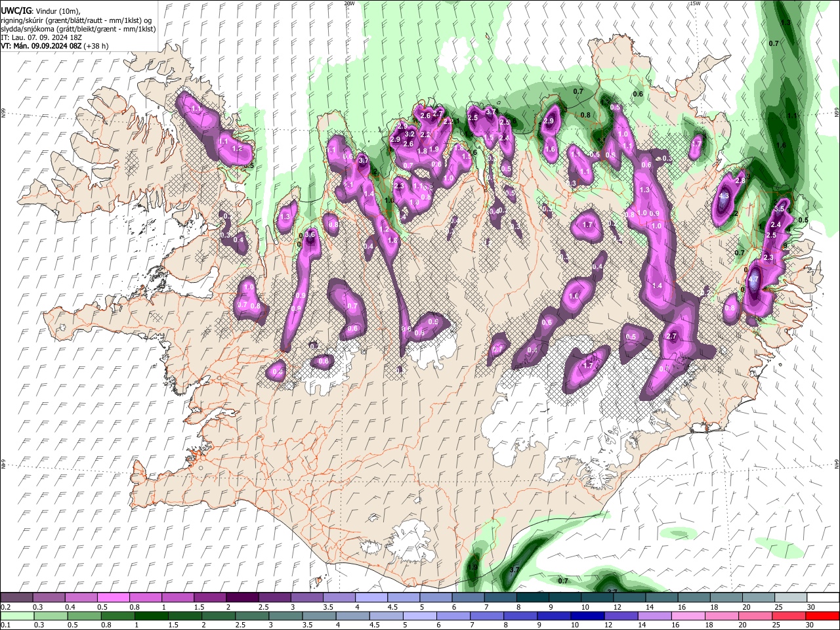840x630 pixels.
Task: Click the '4.7' snowfall value on the map
Action: (x=753, y=280)
